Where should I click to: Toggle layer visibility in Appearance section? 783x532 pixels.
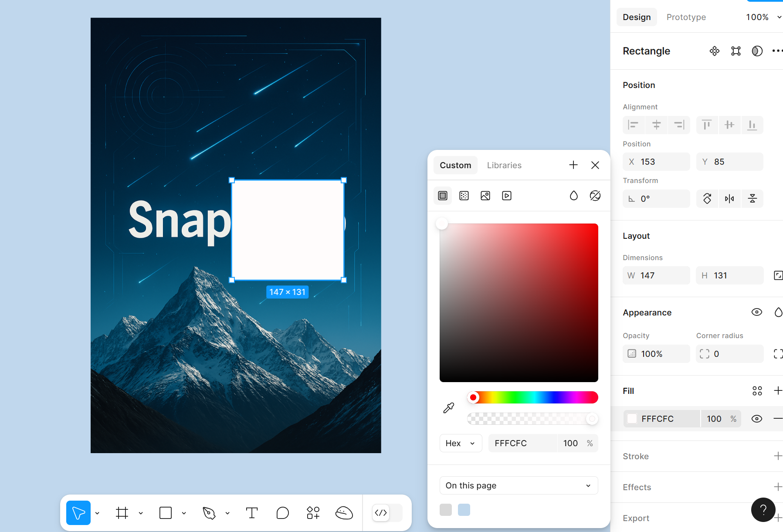point(757,312)
